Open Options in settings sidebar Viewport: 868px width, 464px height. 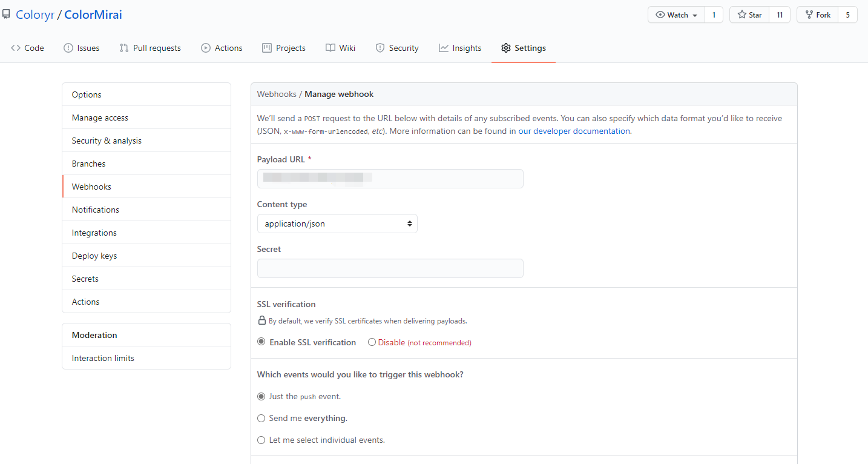click(146, 94)
